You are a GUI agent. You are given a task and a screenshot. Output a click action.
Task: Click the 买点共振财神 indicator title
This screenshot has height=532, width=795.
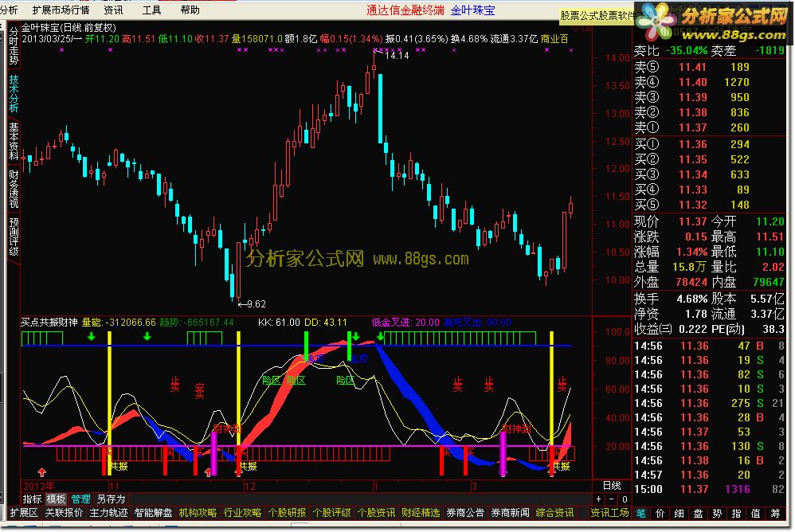[49, 323]
